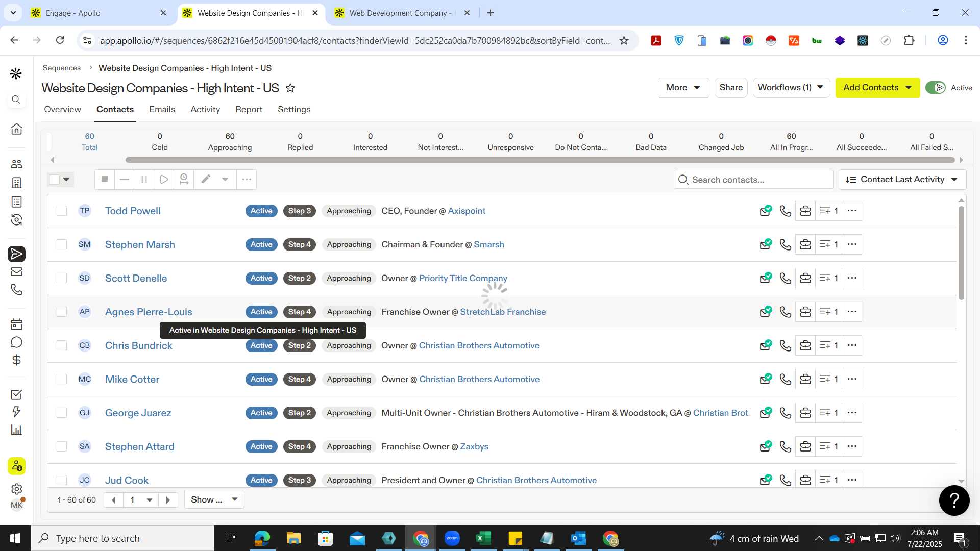
Task: Open Calls phone icon in left sidebar
Action: point(16,290)
